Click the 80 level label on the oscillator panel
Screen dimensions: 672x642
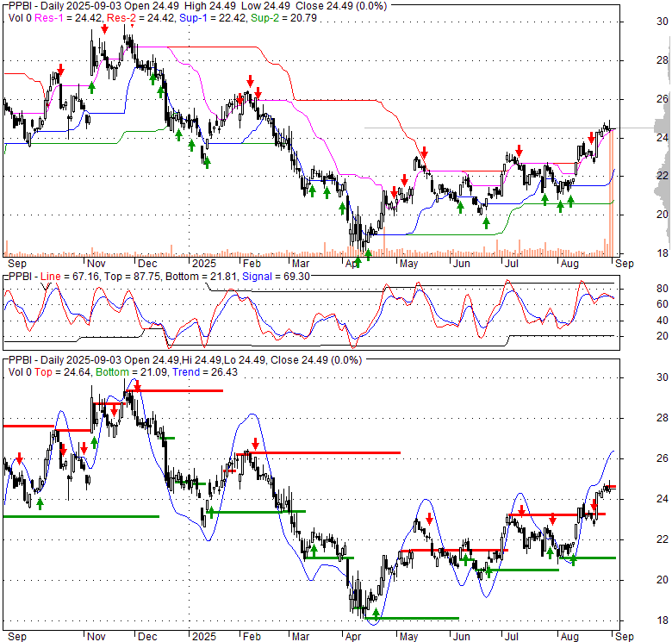663,289
